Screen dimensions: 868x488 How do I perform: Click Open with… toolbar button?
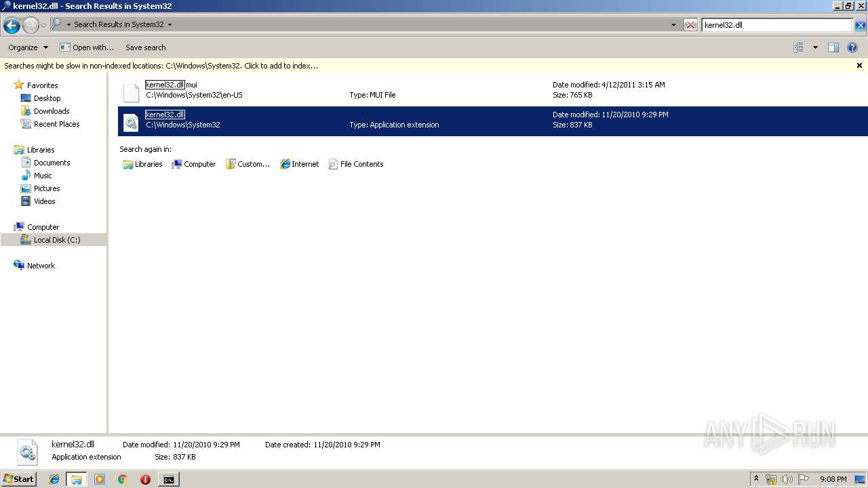click(87, 47)
